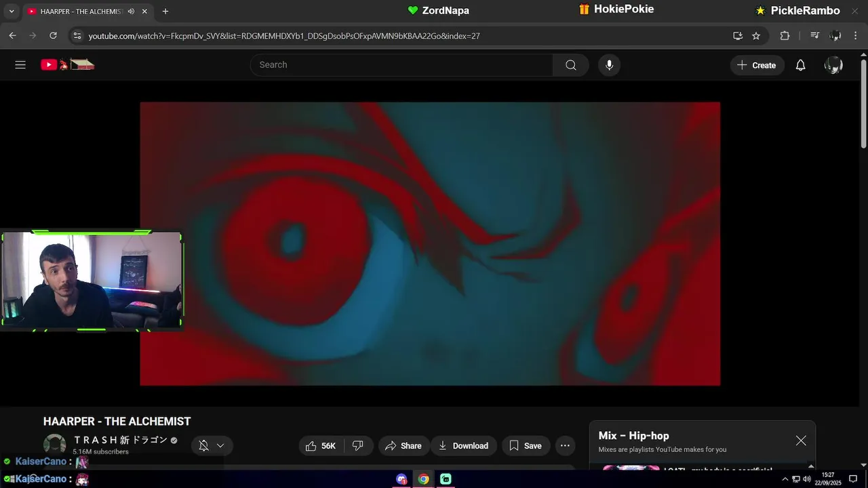The width and height of the screenshot is (868, 488).
Task: Save the video to a playlist
Action: 526,445
